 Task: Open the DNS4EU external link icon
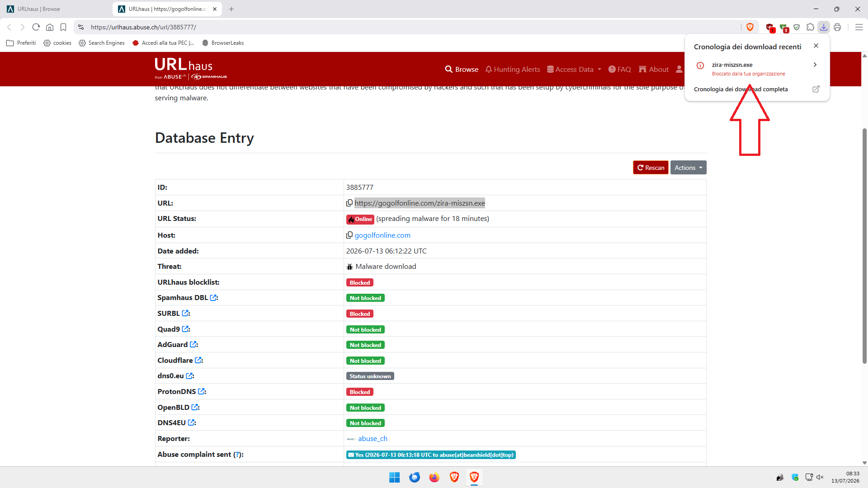pyautogui.click(x=191, y=422)
